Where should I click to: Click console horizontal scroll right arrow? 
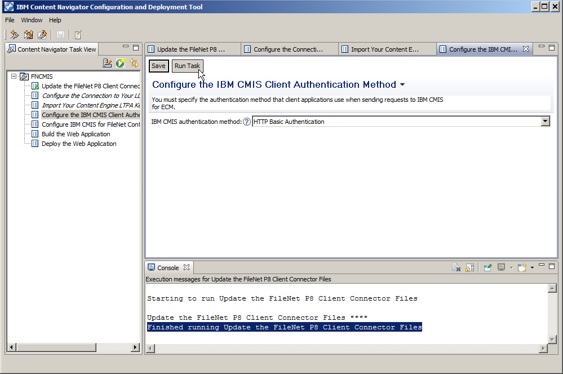[543, 348]
